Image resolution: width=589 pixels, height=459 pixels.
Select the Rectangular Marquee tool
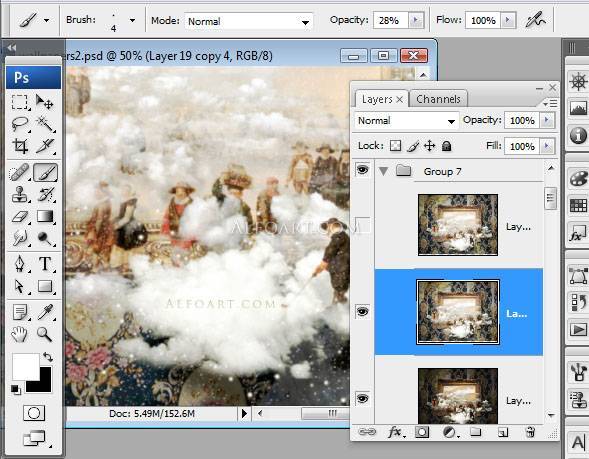click(x=20, y=102)
